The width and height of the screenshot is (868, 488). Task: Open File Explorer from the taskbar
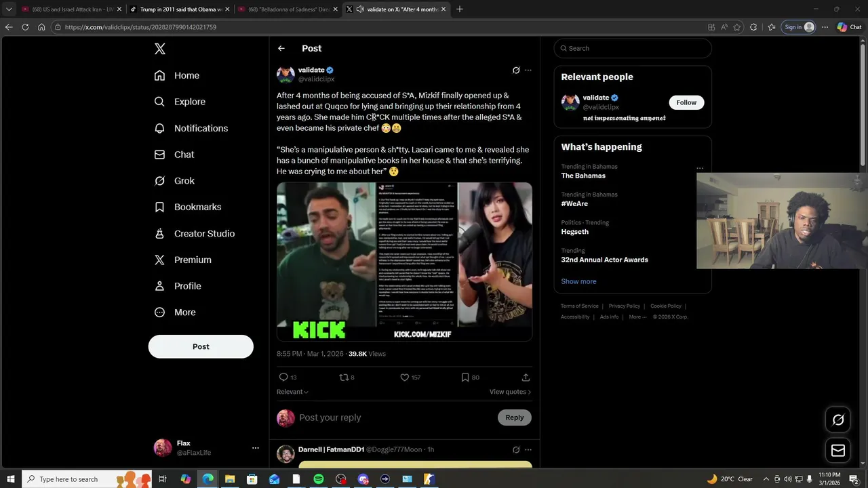tap(230, 479)
